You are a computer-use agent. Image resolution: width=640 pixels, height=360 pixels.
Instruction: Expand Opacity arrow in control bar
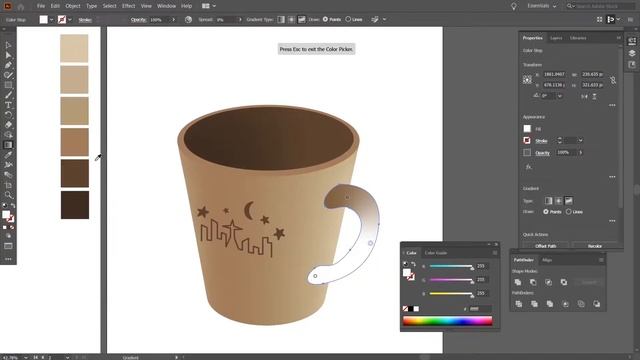tap(173, 20)
